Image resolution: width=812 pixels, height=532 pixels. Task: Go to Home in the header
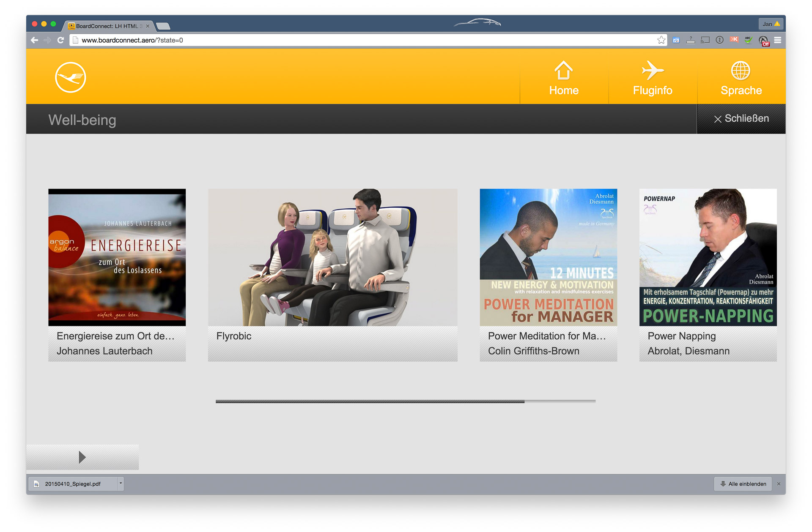coord(564,78)
